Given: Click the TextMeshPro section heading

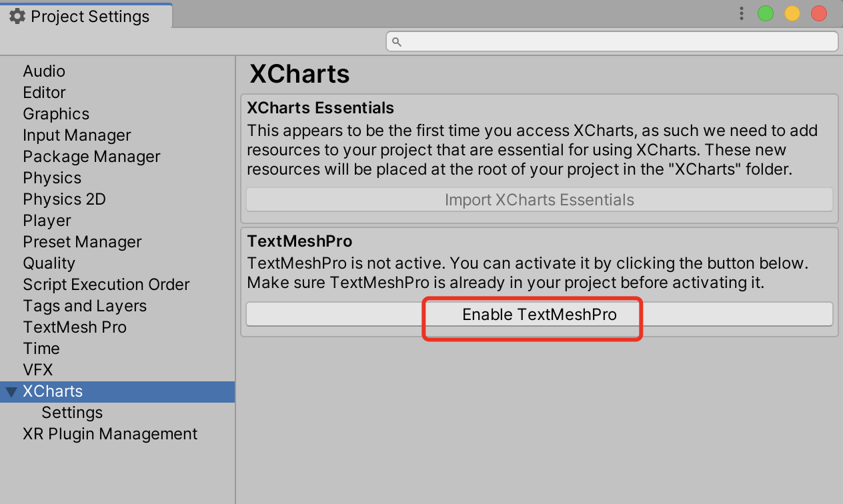Looking at the screenshot, I should [x=299, y=241].
